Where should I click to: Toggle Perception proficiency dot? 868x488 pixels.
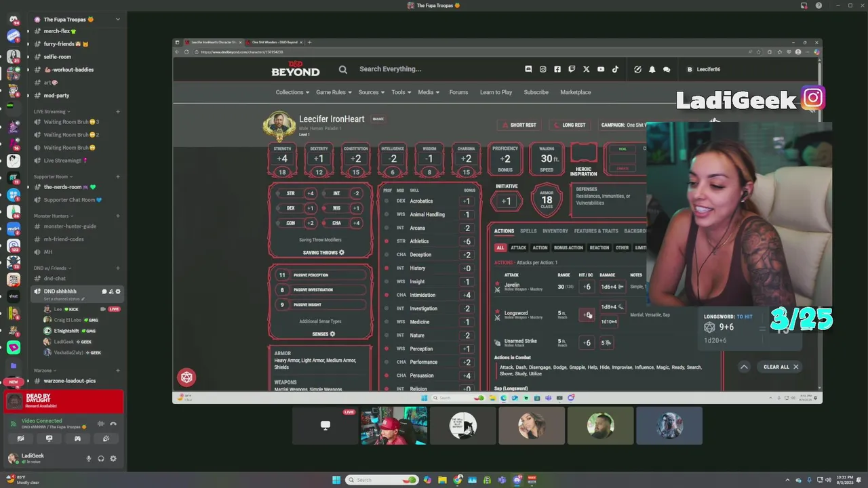[387, 349]
